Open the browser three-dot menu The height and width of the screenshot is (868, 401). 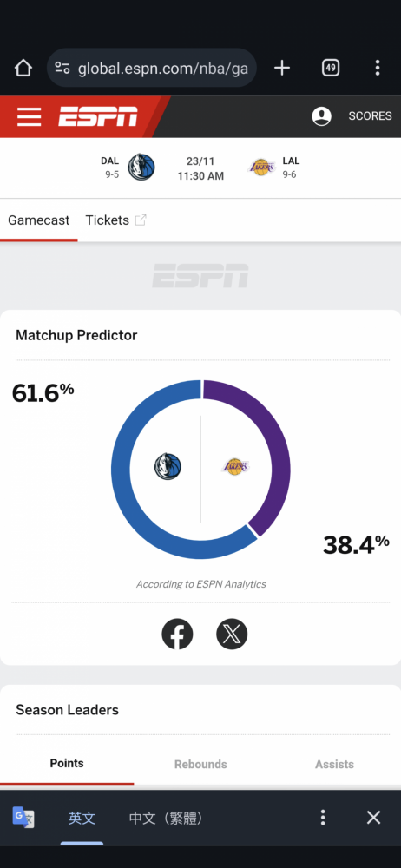pos(378,68)
